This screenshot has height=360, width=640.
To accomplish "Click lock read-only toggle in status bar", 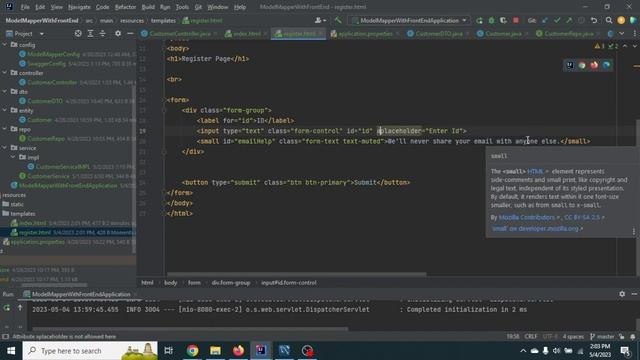I will point(622,337).
